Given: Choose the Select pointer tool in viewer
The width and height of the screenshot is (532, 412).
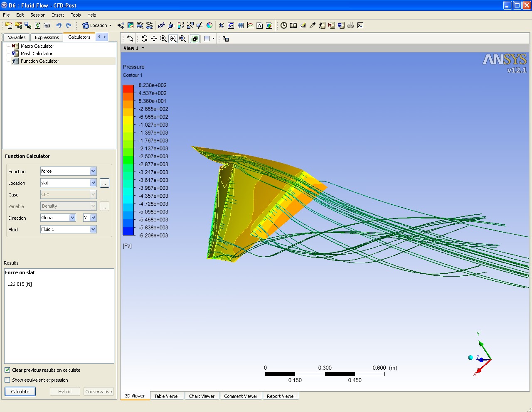Looking at the screenshot, I should 130,39.
